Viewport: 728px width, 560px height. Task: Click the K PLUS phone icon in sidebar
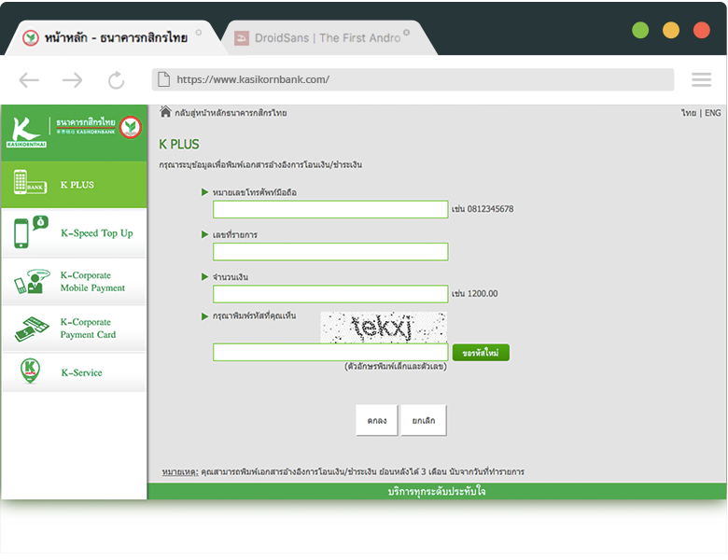point(30,184)
